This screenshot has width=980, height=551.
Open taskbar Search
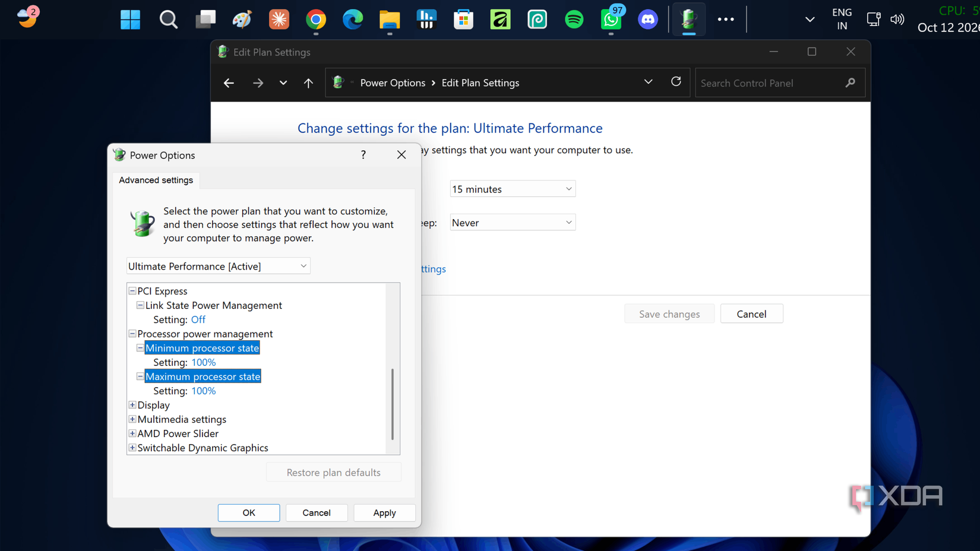pyautogui.click(x=168, y=20)
